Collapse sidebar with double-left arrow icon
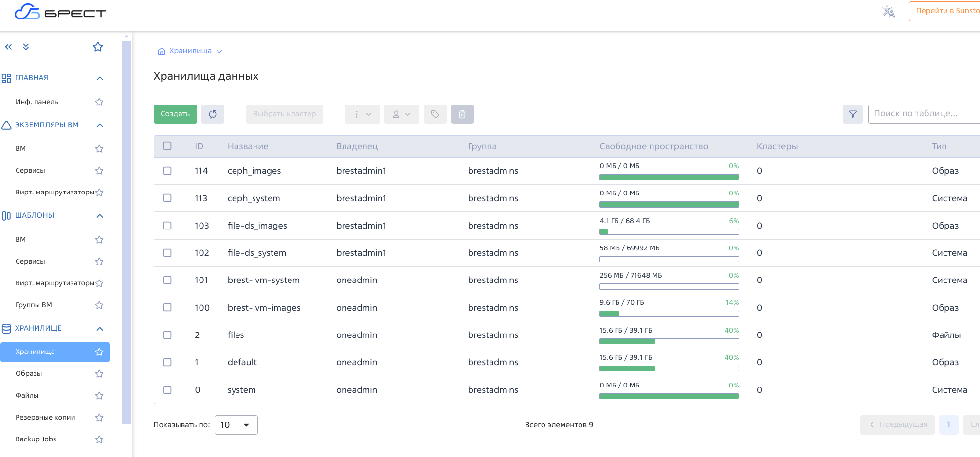The image size is (980, 457). tap(8, 47)
